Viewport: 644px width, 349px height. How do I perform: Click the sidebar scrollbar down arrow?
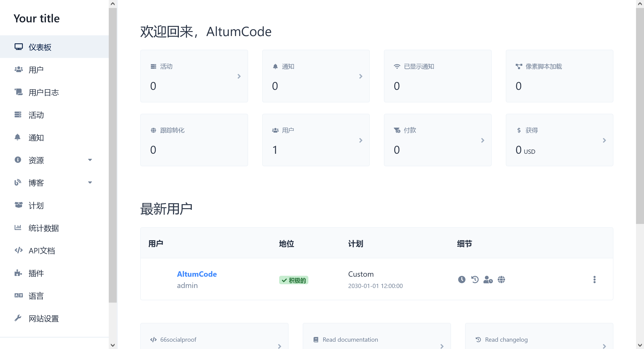(113, 345)
